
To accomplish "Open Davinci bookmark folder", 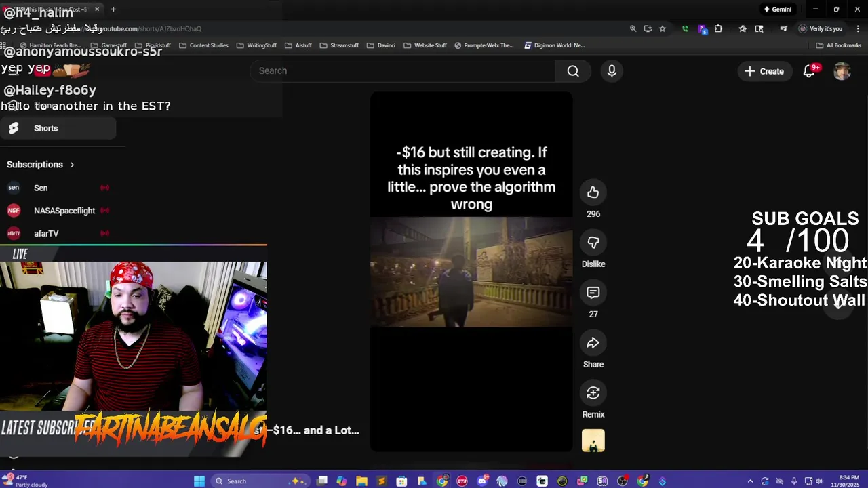I will pos(380,45).
